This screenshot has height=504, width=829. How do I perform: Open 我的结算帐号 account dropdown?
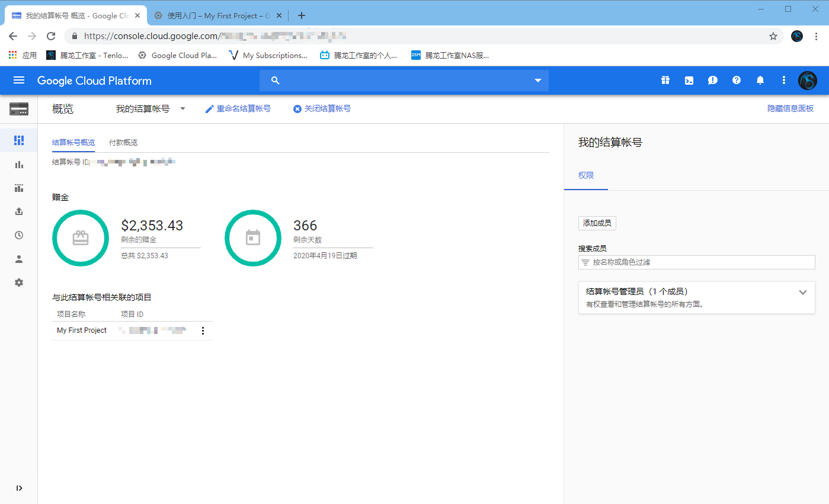tap(151, 109)
